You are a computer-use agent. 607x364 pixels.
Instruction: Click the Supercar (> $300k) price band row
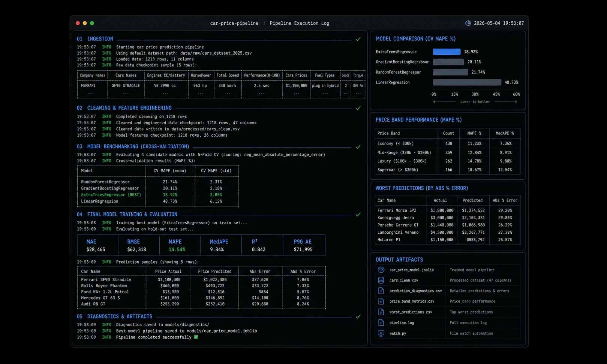[448, 170]
